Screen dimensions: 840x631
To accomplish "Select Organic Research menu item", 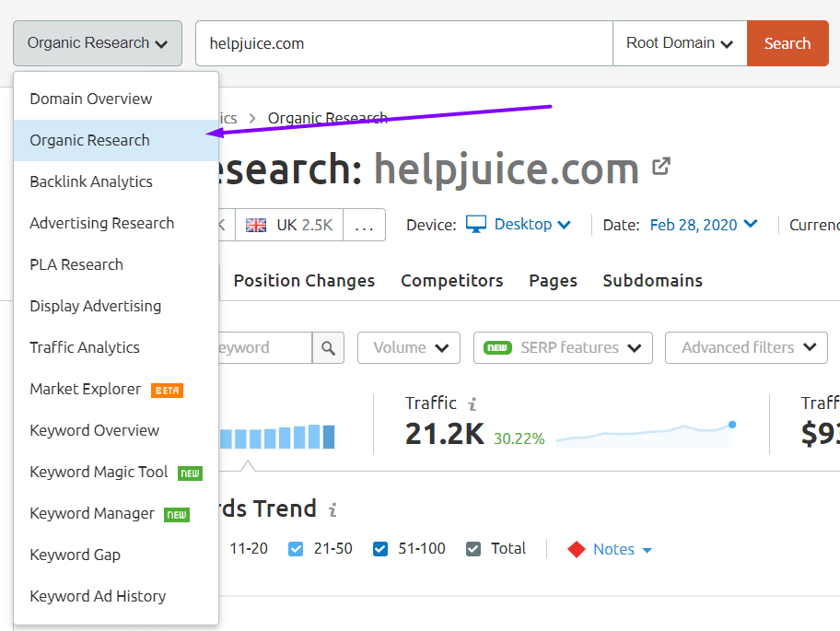I will (116, 140).
